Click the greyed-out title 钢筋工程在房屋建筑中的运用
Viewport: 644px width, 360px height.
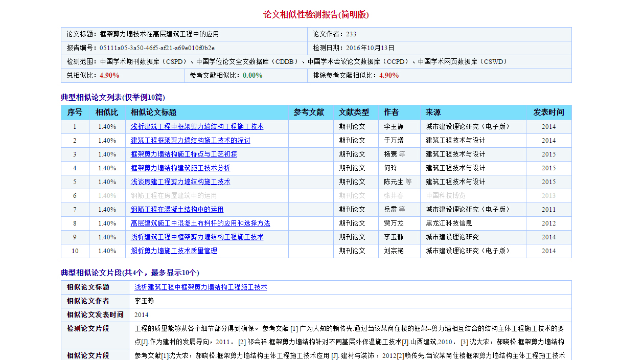[x=174, y=195]
